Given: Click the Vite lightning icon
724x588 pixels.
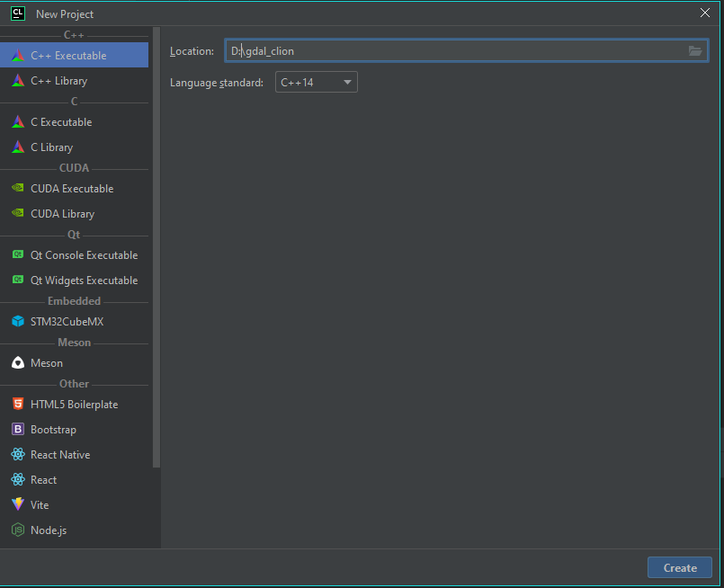Looking at the screenshot, I should coord(18,504).
